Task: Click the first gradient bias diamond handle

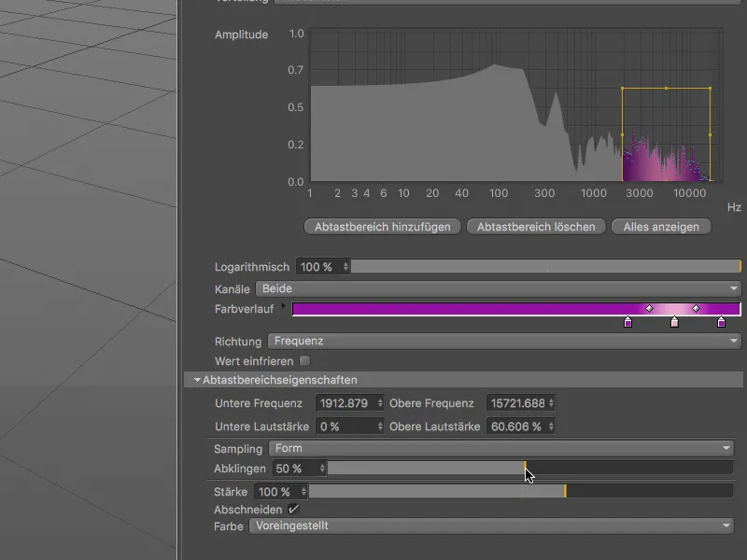Action: click(649, 309)
